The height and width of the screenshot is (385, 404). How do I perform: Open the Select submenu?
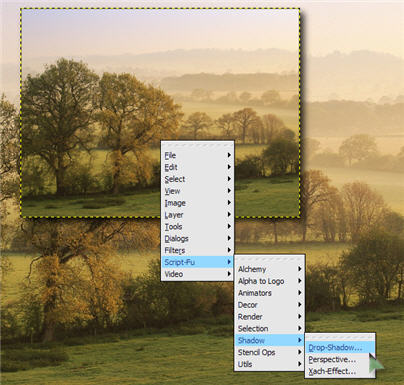(x=197, y=179)
